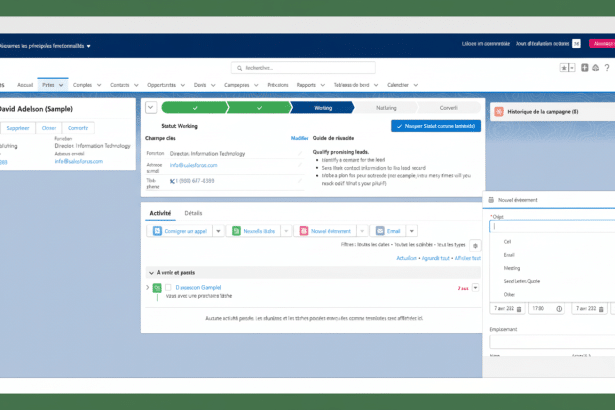Choose Send Letter/Quote from Objet suggestions

[522, 281]
